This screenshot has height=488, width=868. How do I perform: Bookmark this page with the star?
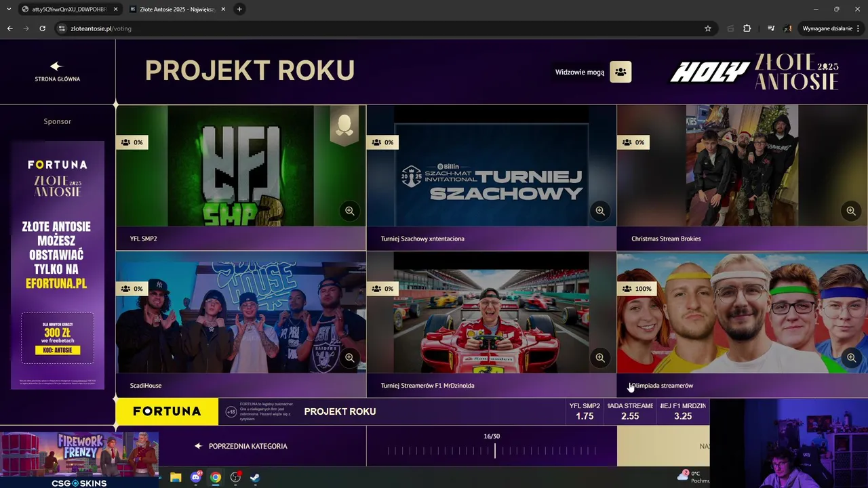pyautogui.click(x=708, y=28)
